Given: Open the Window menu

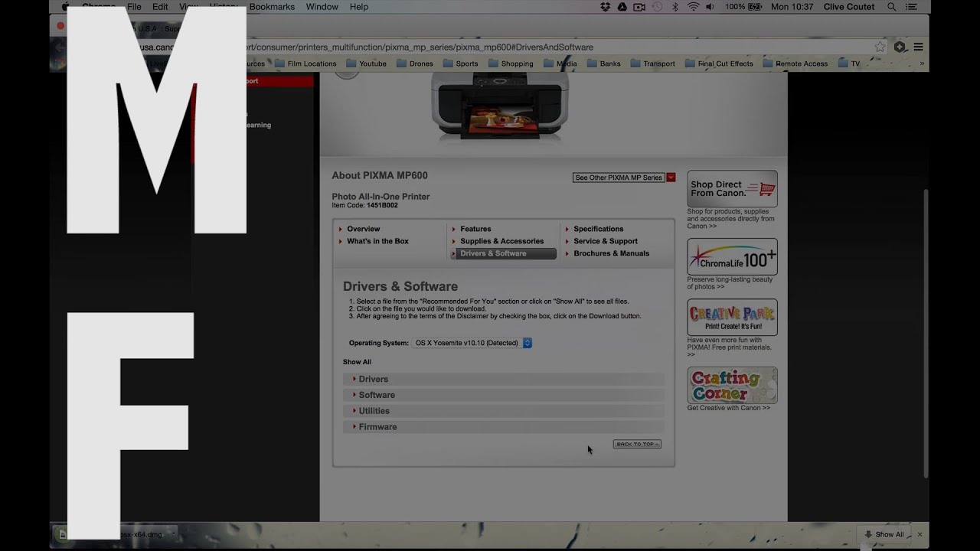Looking at the screenshot, I should 322,7.
